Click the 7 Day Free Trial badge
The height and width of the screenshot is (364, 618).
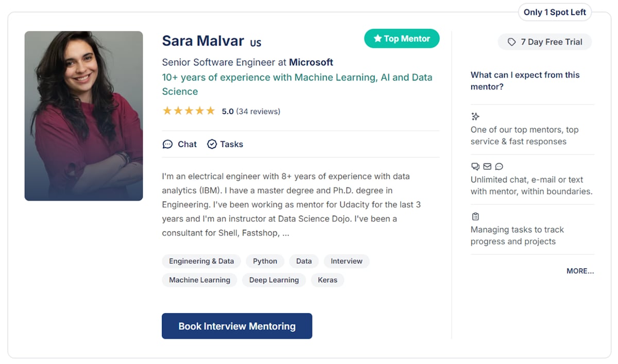click(x=545, y=42)
